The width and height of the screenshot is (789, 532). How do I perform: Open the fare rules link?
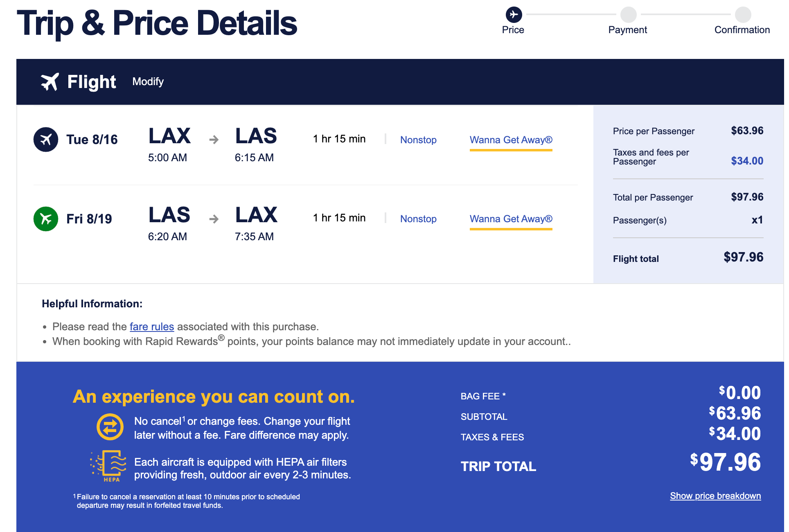pos(152,327)
